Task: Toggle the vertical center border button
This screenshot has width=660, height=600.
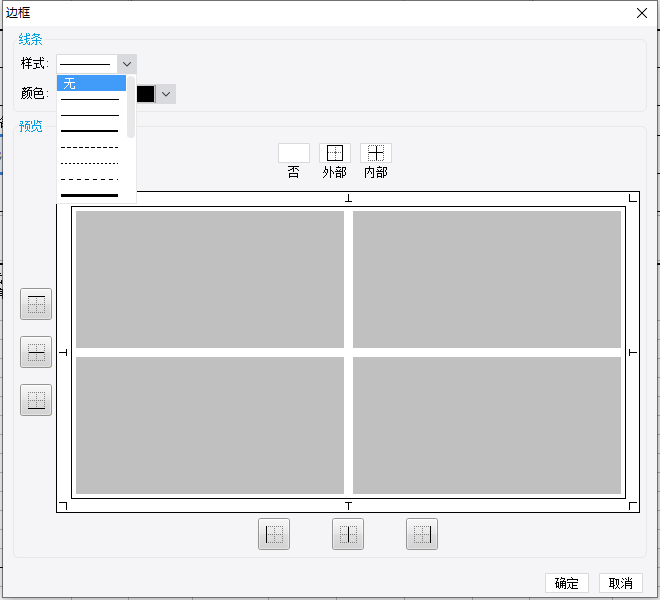Action: [x=348, y=534]
